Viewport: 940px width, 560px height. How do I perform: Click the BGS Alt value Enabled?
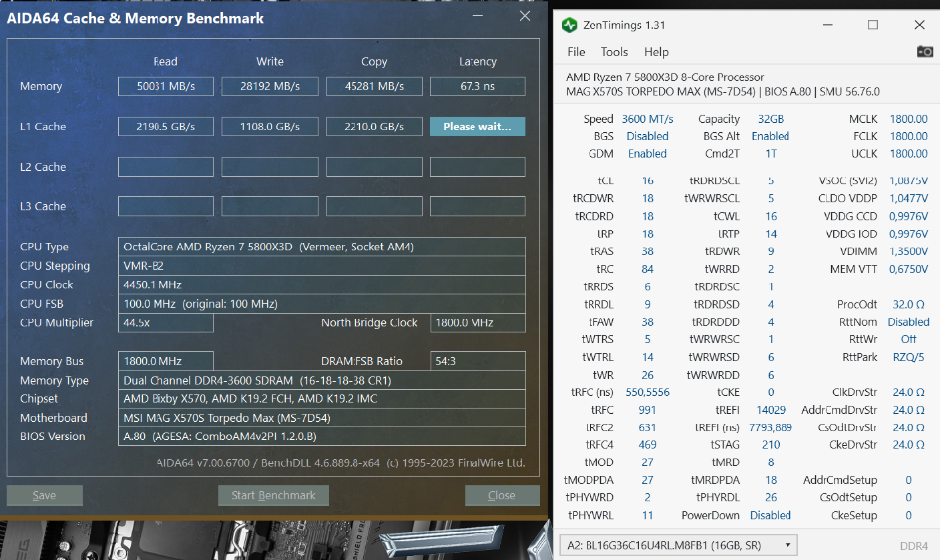coord(770,136)
